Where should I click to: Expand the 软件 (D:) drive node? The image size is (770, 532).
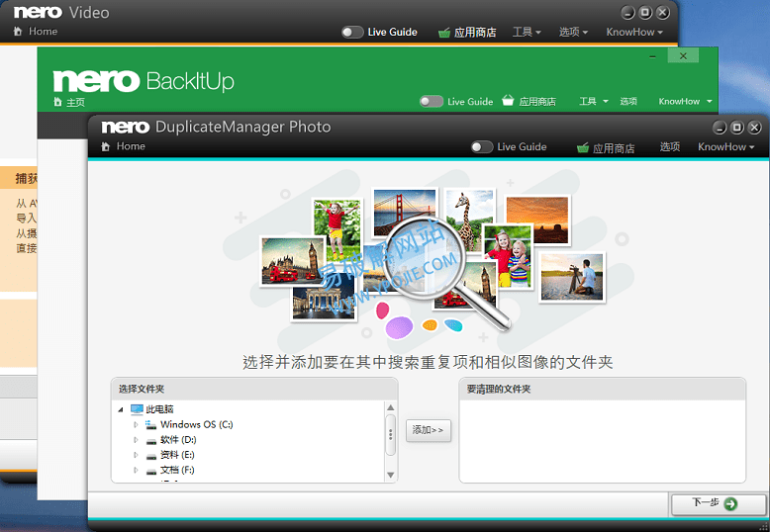[x=137, y=440]
